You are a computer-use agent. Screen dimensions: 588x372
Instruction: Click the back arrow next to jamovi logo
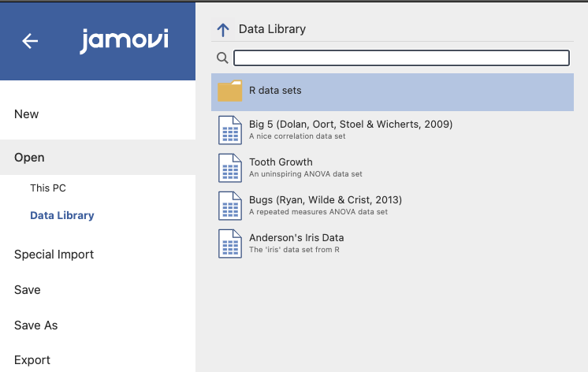click(x=30, y=41)
